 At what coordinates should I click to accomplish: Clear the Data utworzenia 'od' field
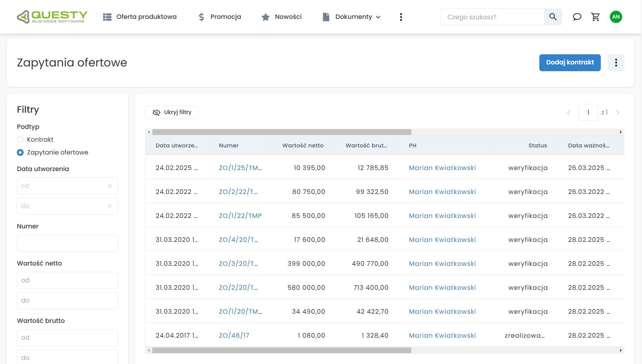[x=110, y=186]
